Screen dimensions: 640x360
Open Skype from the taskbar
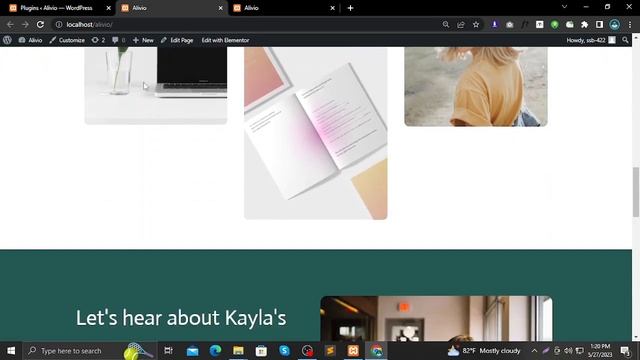(284, 351)
